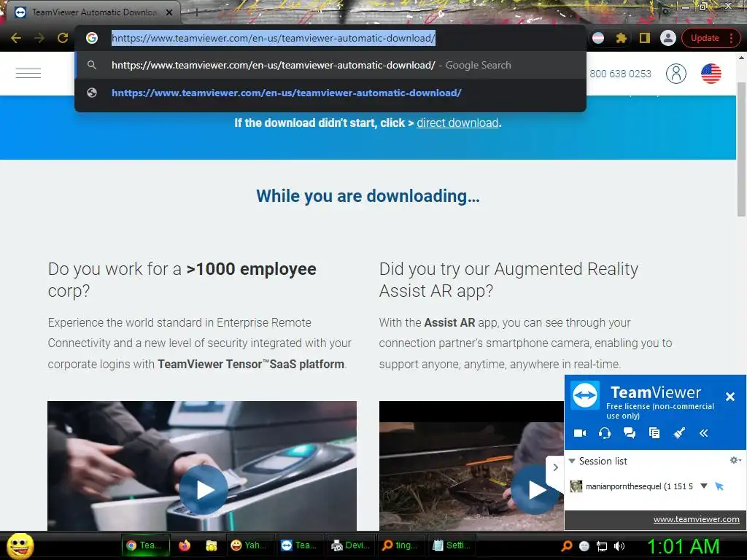The image size is (747, 560).
Task: Open a new tab with the plus button
Action: coord(196,12)
